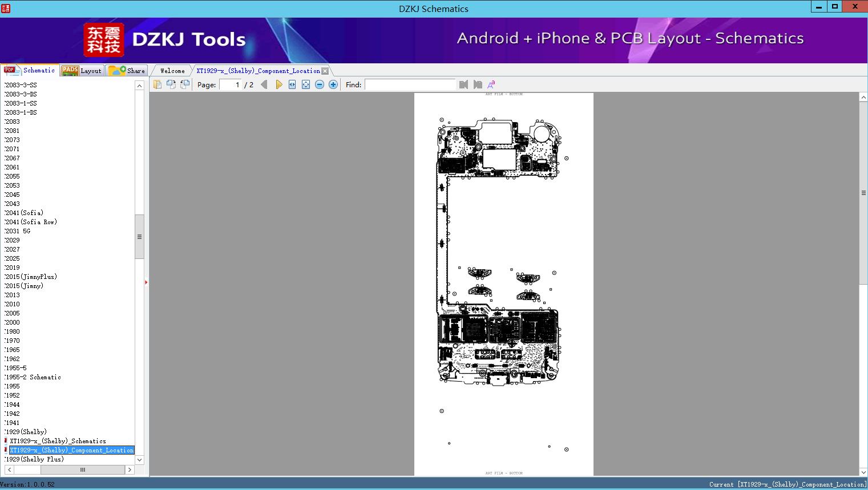
Task: Zoom out of the document
Action: (x=320, y=84)
